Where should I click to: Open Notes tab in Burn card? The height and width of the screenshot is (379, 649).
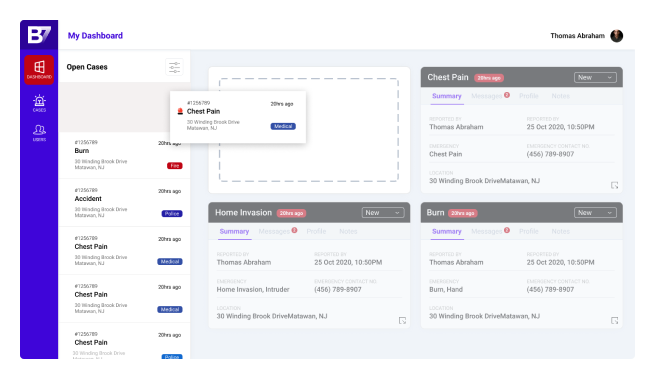560,231
